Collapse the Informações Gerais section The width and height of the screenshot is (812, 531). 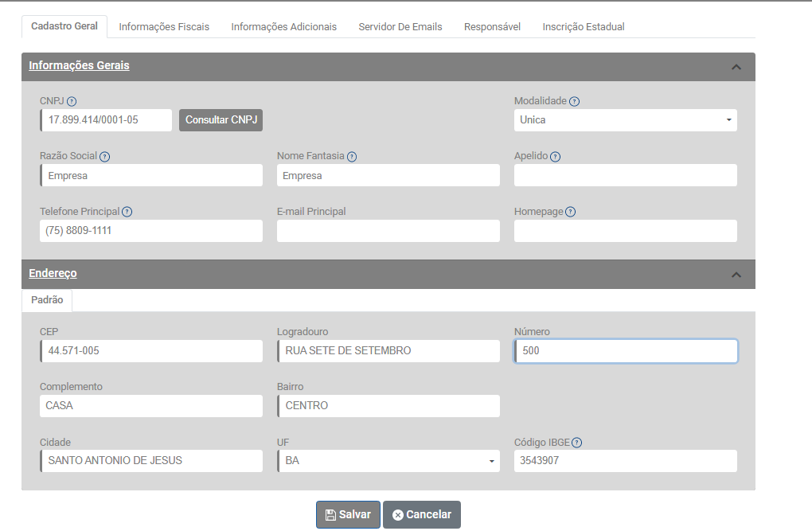(x=736, y=67)
